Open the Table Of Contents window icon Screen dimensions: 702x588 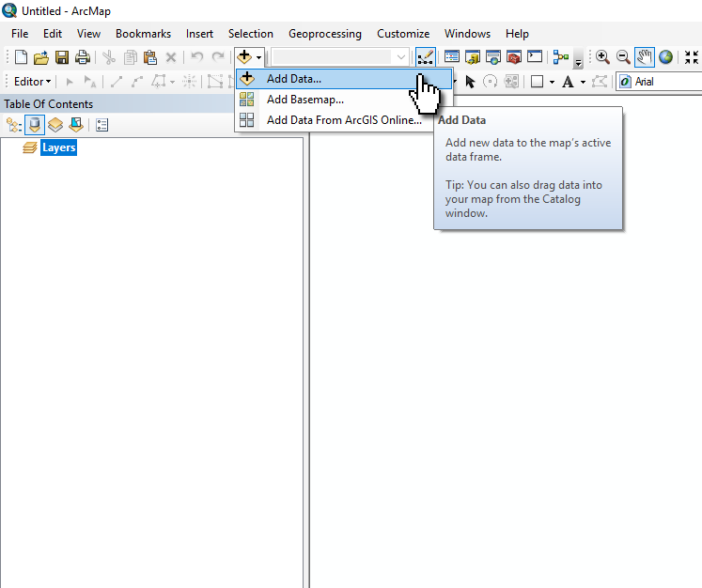point(452,57)
